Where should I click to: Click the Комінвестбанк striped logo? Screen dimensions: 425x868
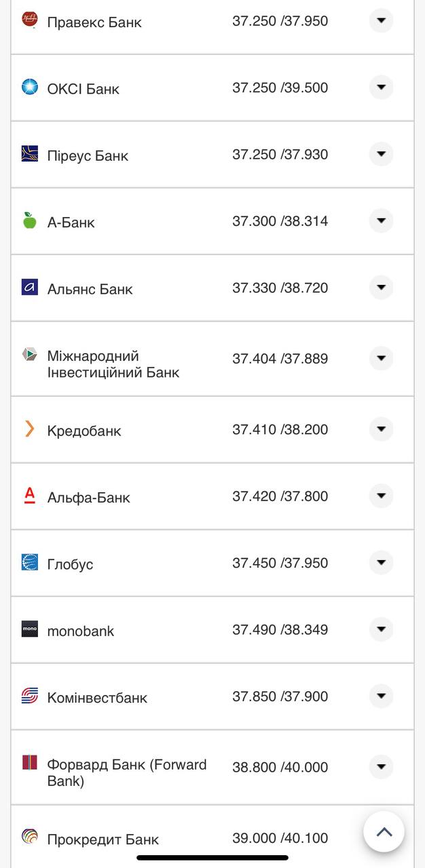(29, 696)
